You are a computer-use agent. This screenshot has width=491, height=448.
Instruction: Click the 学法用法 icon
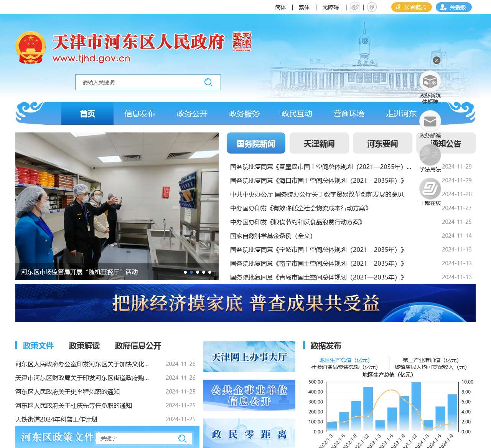(430, 155)
